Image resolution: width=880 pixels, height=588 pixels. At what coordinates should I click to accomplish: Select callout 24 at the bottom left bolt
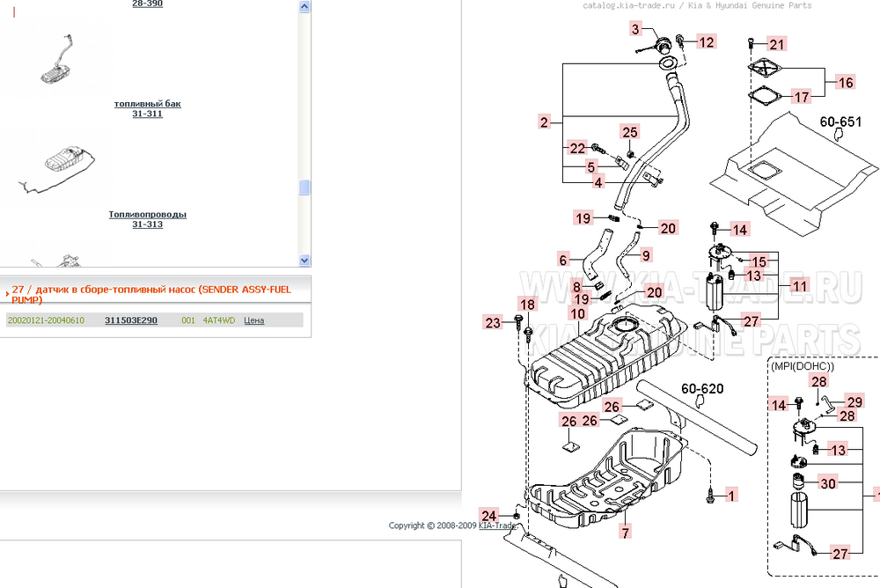point(489,515)
